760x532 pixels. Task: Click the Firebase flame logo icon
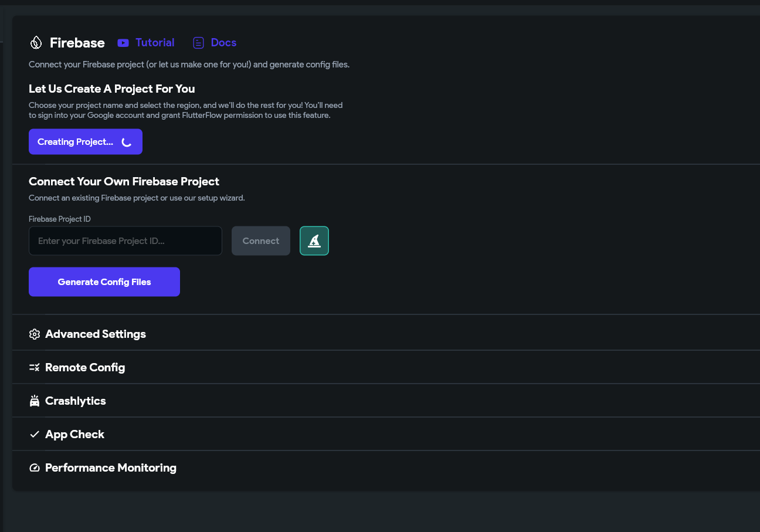click(36, 43)
